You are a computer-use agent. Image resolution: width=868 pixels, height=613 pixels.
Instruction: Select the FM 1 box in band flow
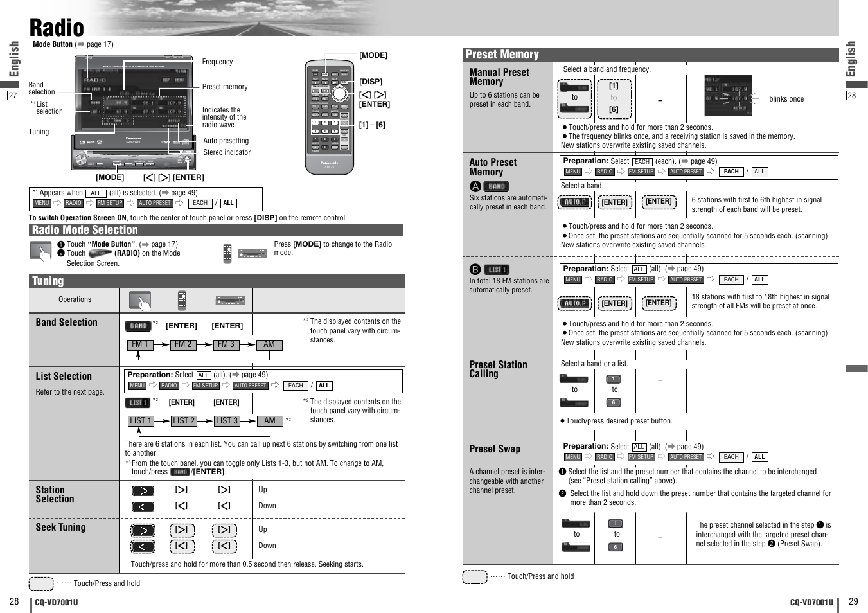[x=139, y=345]
